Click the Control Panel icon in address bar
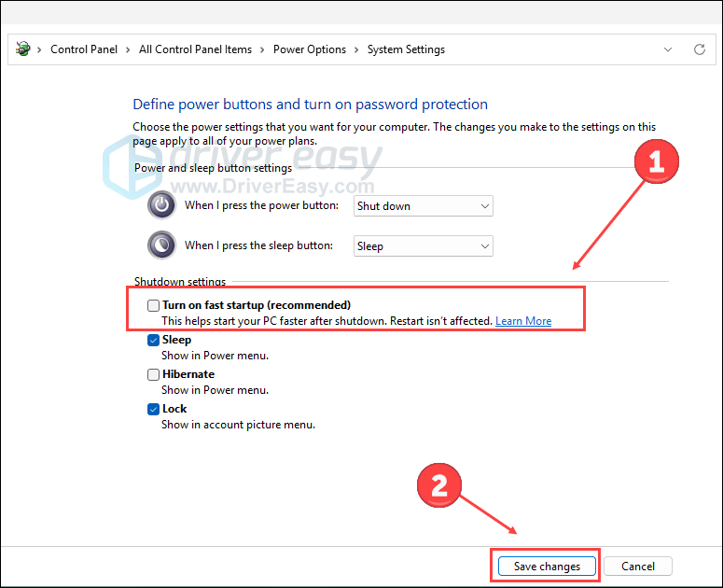The image size is (723, 588). click(x=23, y=49)
